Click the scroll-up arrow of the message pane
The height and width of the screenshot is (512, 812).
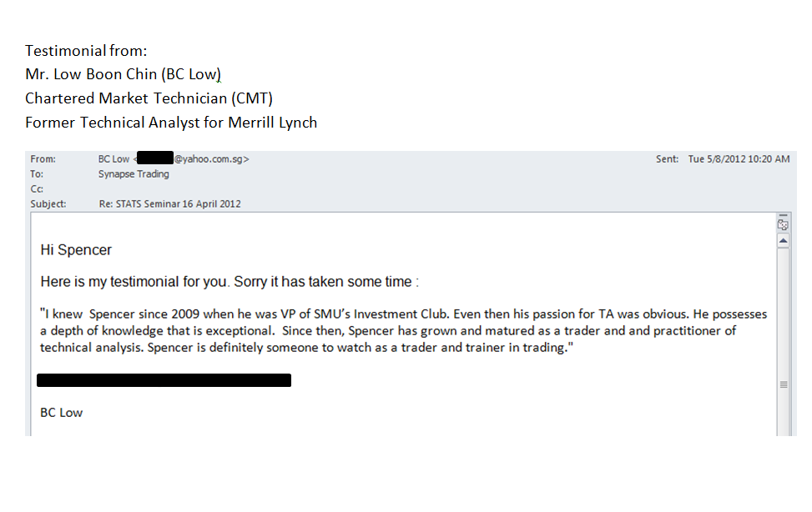pyautogui.click(x=783, y=241)
